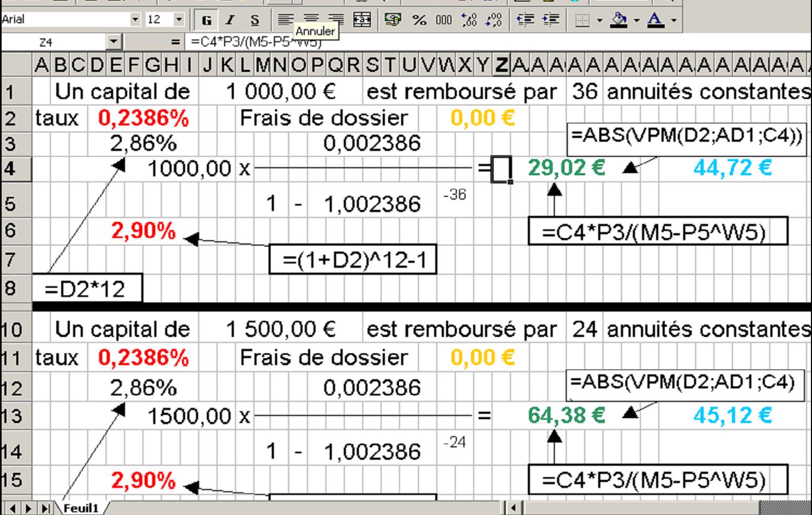The width and height of the screenshot is (812, 515).
Task: Increase the cell indent
Action: click(x=551, y=21)
